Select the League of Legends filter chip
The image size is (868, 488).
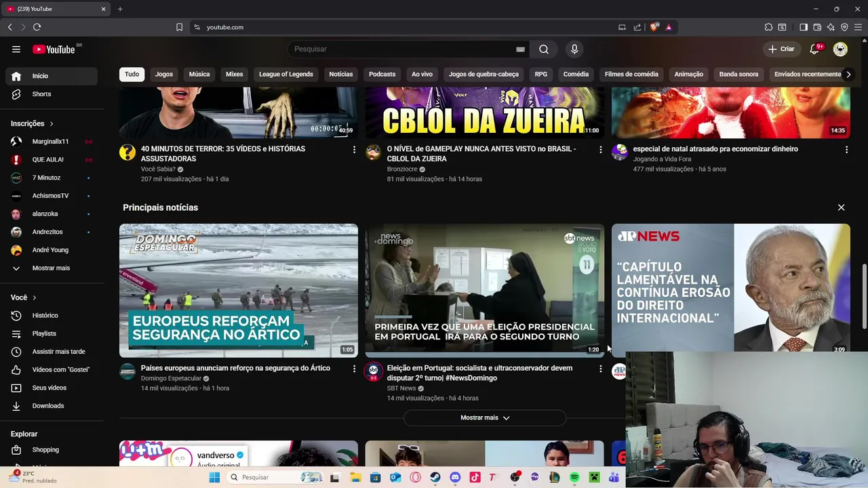[x=286, y=75]
